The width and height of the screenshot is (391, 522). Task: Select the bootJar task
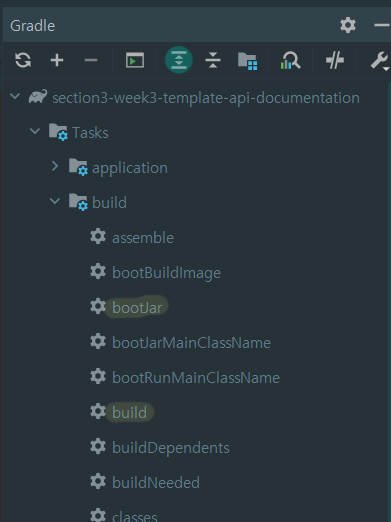(137, 307)
